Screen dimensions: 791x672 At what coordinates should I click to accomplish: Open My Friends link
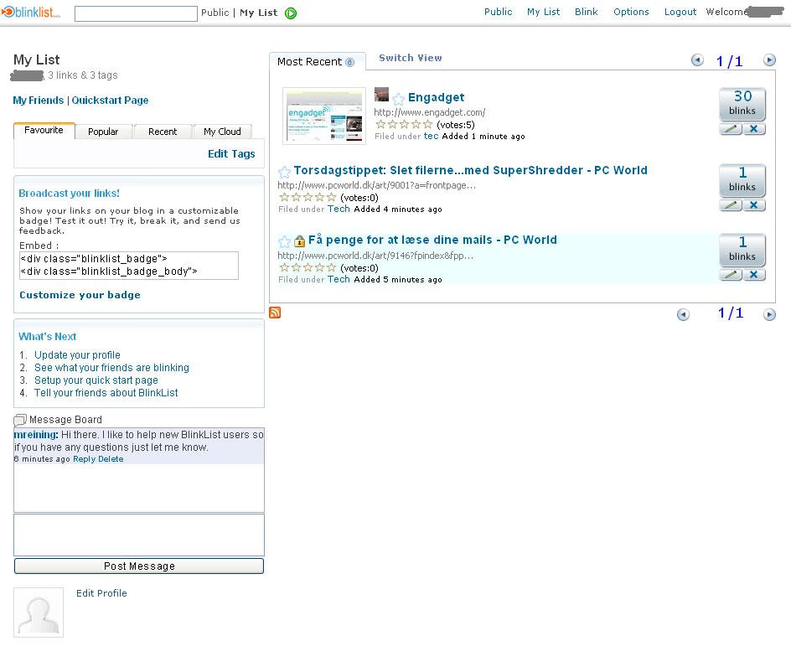39,101
